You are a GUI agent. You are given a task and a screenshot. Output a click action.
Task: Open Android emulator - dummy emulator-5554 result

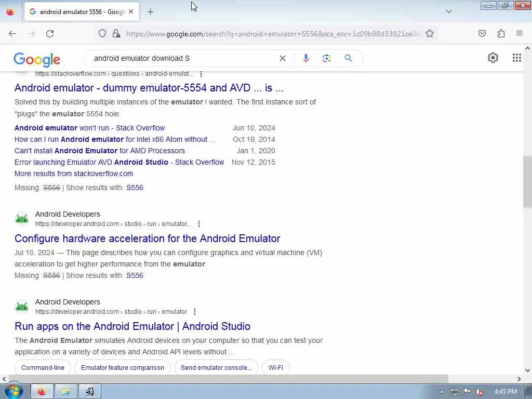tap(149, 88)
